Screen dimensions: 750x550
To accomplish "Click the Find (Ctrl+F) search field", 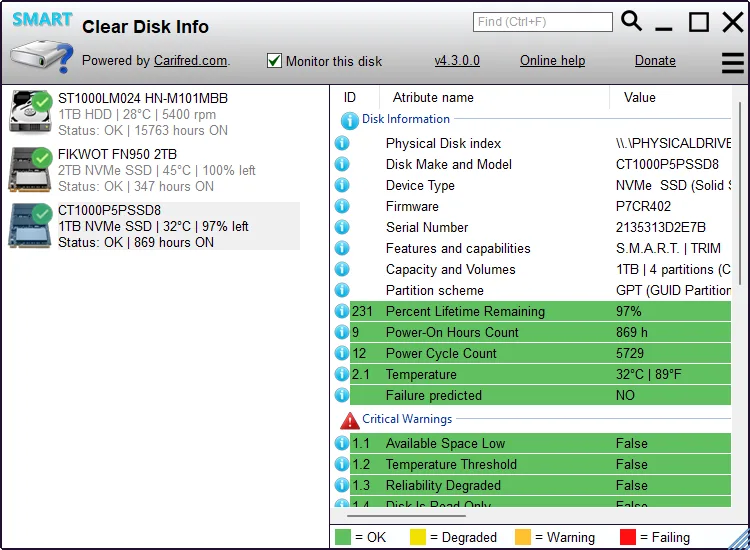I will (x=542, y=22).
